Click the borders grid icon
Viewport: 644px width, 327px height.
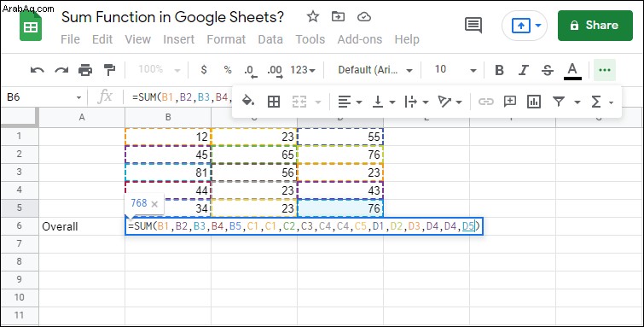click(274, 102)
